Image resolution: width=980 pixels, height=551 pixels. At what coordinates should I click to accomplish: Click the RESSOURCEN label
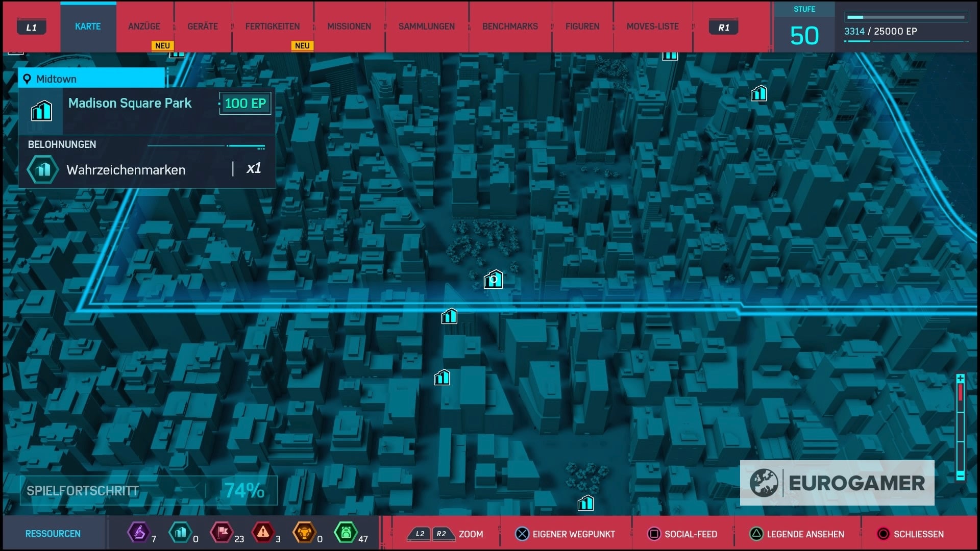point(53,534)
